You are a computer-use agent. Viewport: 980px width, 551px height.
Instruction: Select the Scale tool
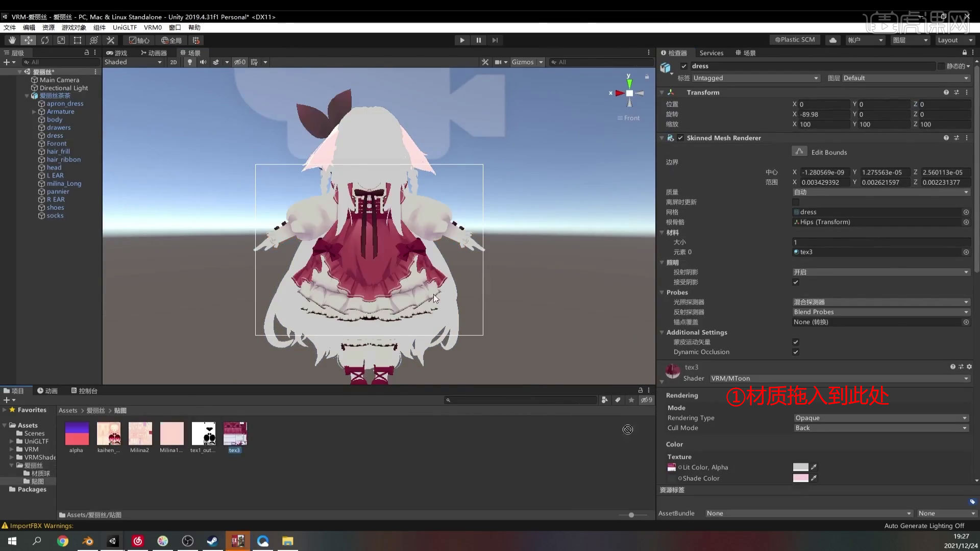coord(61,40)
